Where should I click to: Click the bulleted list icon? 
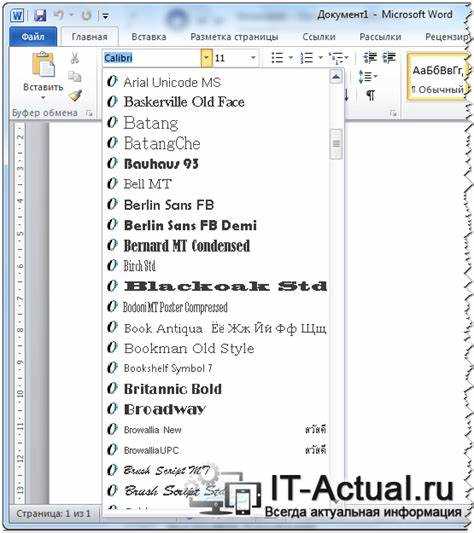point(277,58)
